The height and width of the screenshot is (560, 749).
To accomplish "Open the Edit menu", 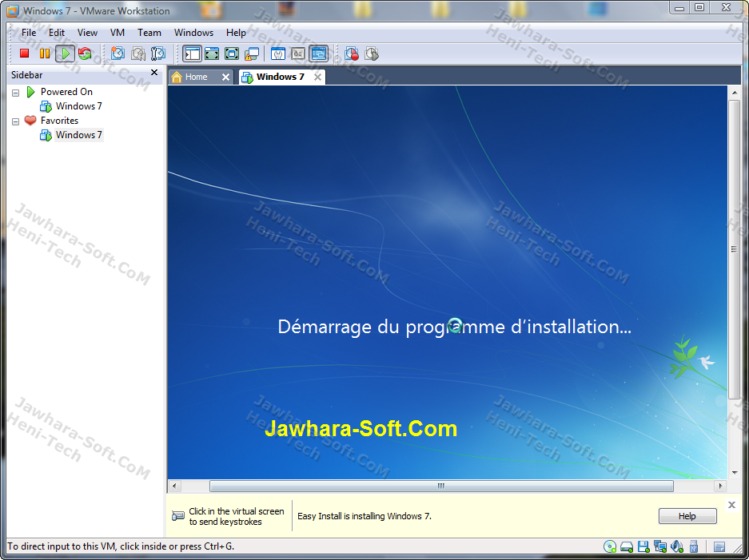I will (x=57, y=33).
